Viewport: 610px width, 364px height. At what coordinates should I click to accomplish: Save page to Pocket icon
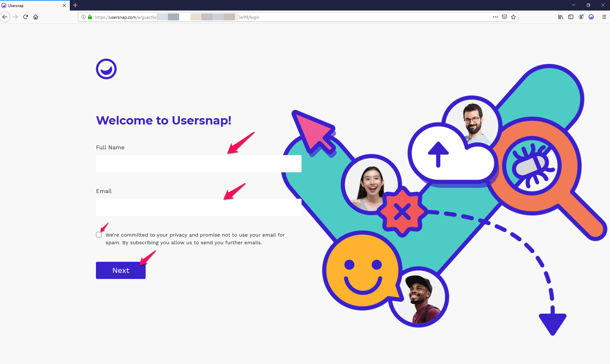pyautogui.click(x=505, y=17)
